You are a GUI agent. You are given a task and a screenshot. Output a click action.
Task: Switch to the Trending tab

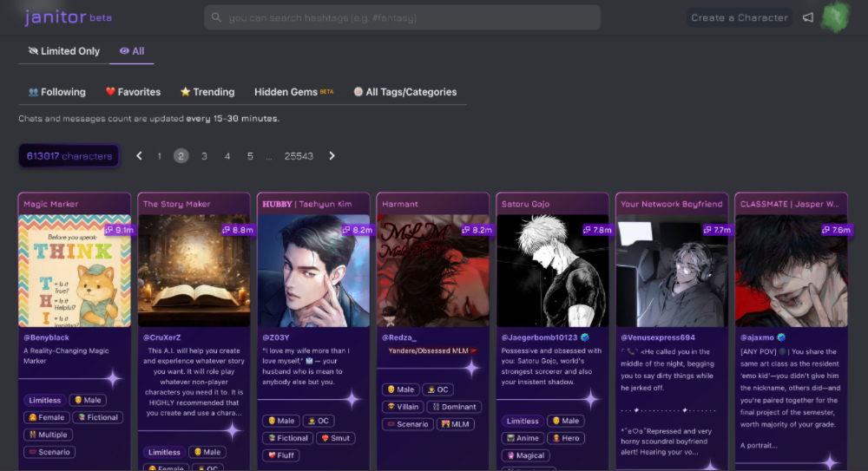click(207, 92)
